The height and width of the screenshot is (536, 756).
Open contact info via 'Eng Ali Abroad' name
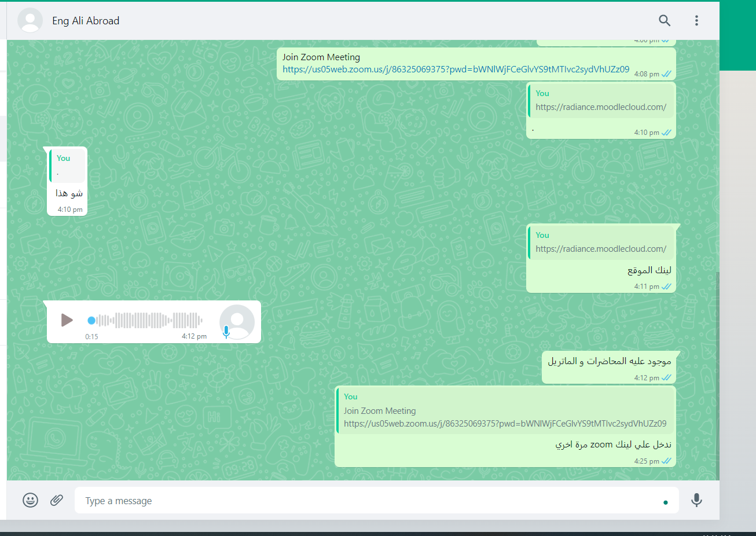[x=86, y=21]
